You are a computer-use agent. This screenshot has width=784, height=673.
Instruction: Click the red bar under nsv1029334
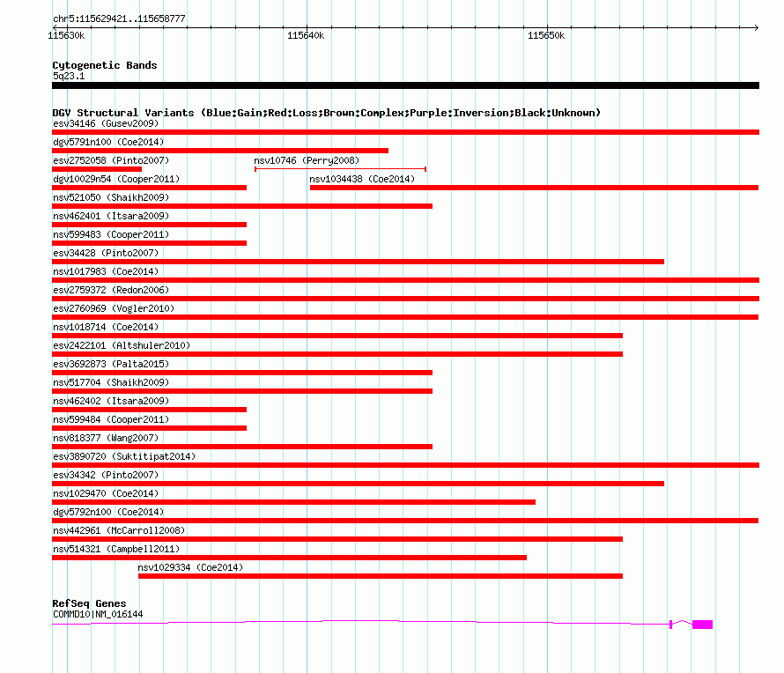(381, 576)
